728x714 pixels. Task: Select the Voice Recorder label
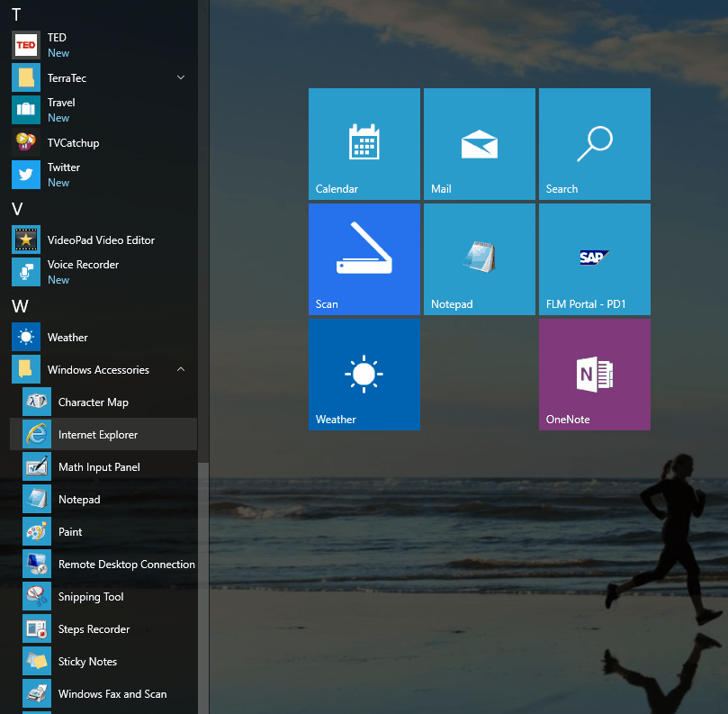[x=83, y=265]
